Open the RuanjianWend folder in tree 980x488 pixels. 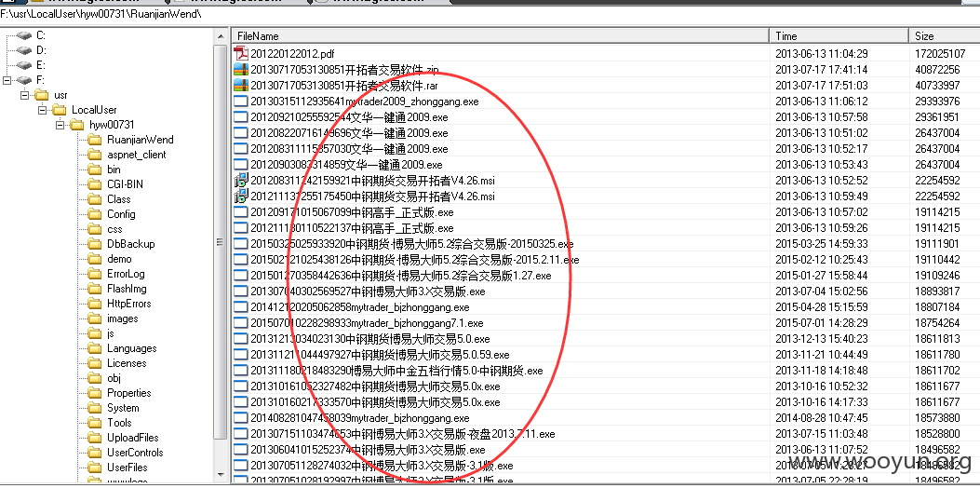click(140, 140)
